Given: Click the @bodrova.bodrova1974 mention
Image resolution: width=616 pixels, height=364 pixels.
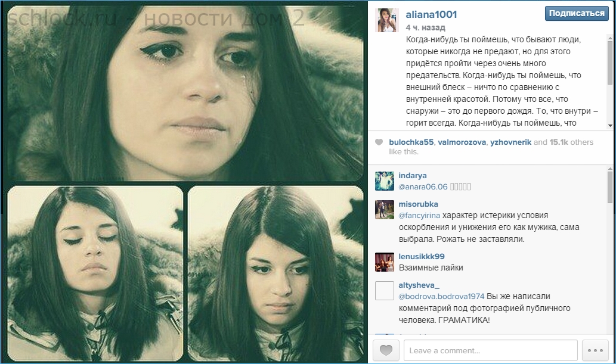Looking at the screenshot, I should (x=441, y=296).
